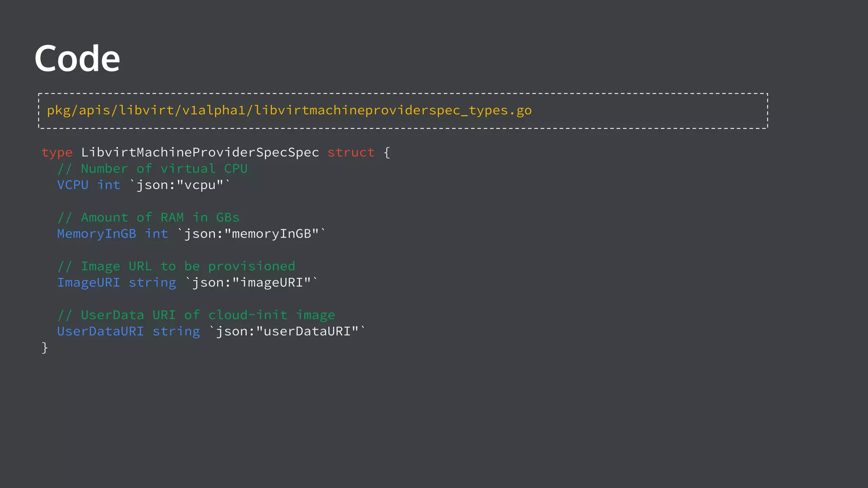Click '// UserData URI of cloud-init image' comment

point(196,315)
